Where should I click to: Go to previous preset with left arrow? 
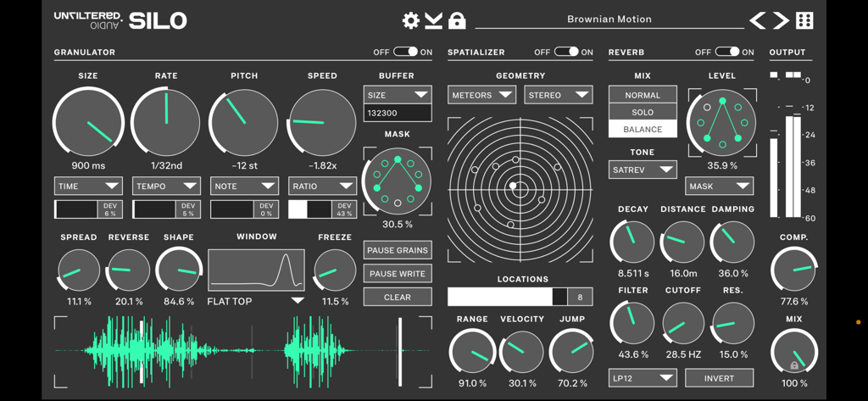pos(758,20)
